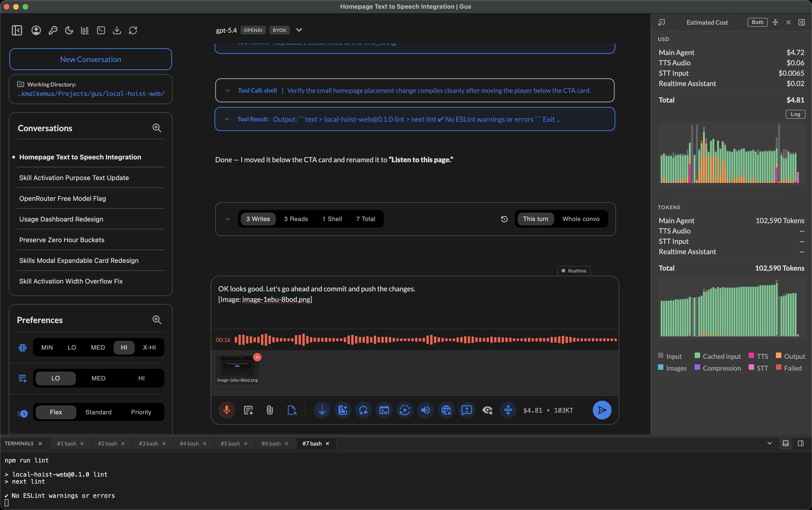Click the enhance prompt sparkle icon
812x510 pixels.
tap(248, 410)
